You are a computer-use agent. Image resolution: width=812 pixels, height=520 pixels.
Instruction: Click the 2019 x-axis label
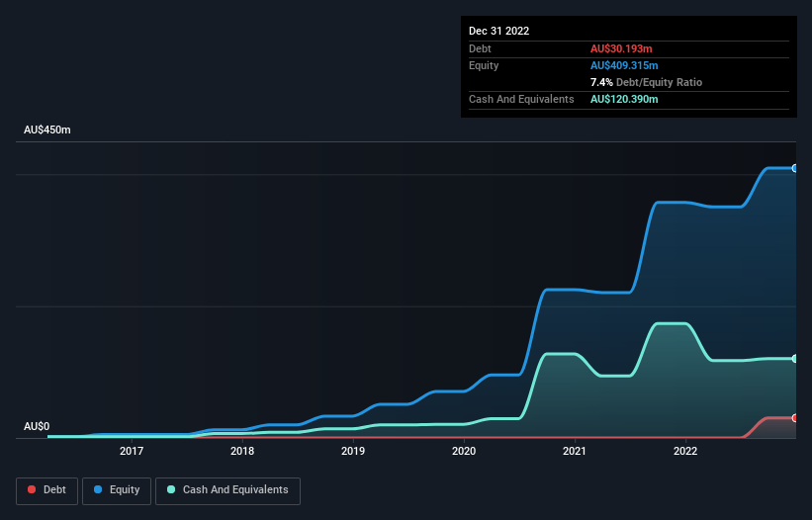coord(353,451)
